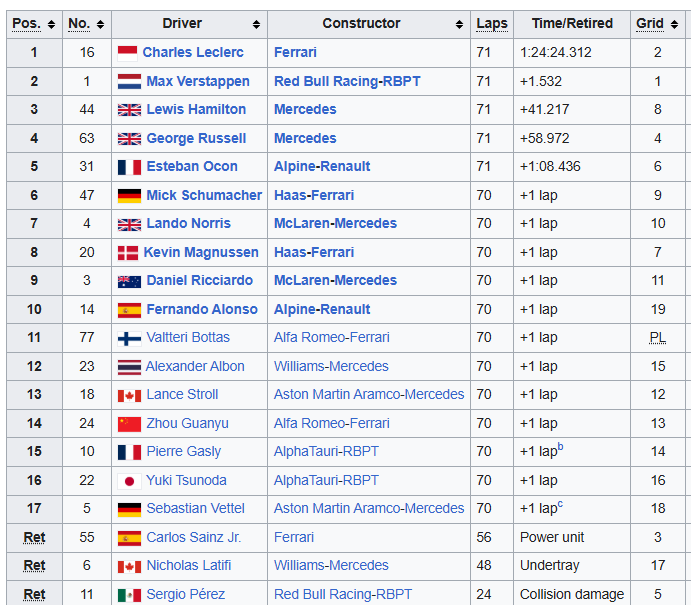
Task: Open Haas-Ferrari link in Schumacher row
Action: (x=314, y=195)
